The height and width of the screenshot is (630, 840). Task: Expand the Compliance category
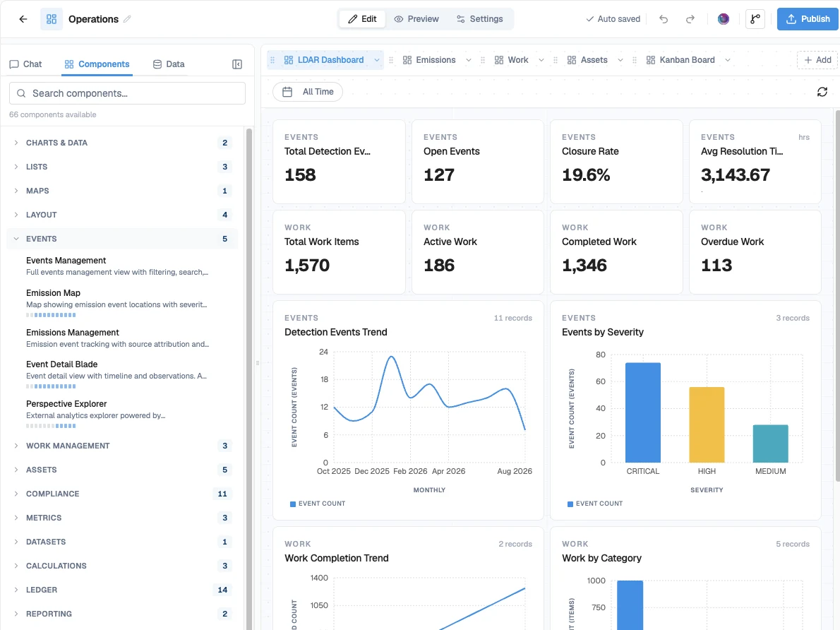pyautogui.click(x=122, y=494)
